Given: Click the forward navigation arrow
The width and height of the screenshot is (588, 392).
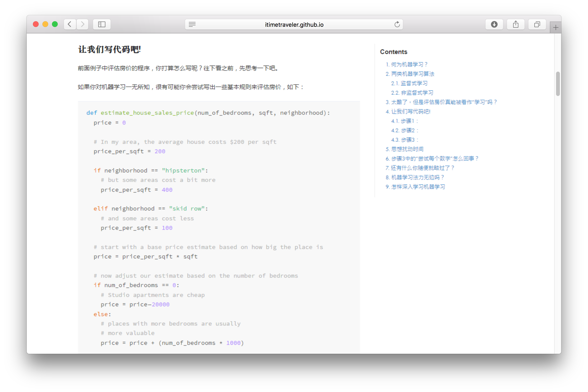Looking at the screenshot, I should point(83,24).
